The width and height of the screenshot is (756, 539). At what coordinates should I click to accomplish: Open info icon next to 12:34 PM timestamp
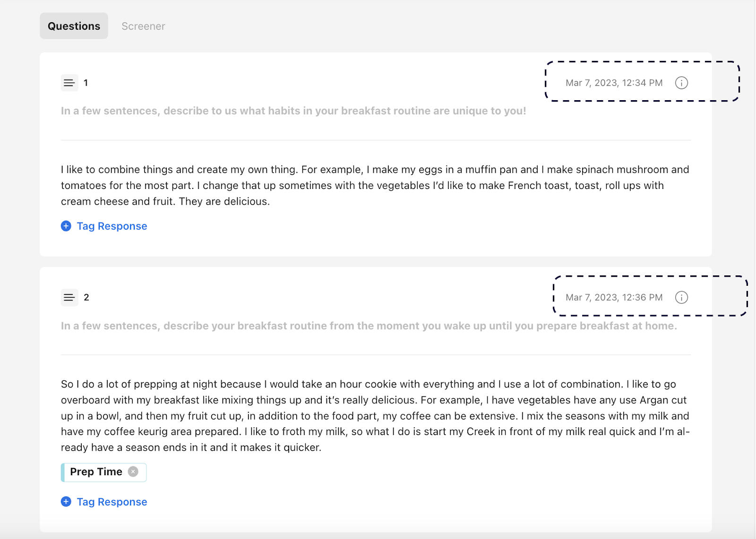(681, 83)
